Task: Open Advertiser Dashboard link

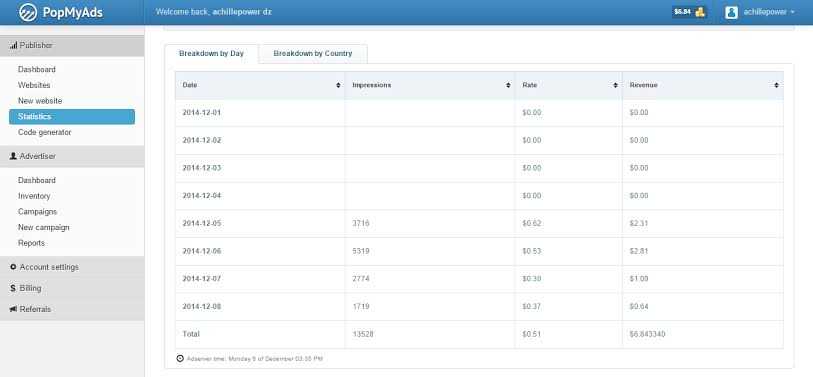Action: click(36, 180)
